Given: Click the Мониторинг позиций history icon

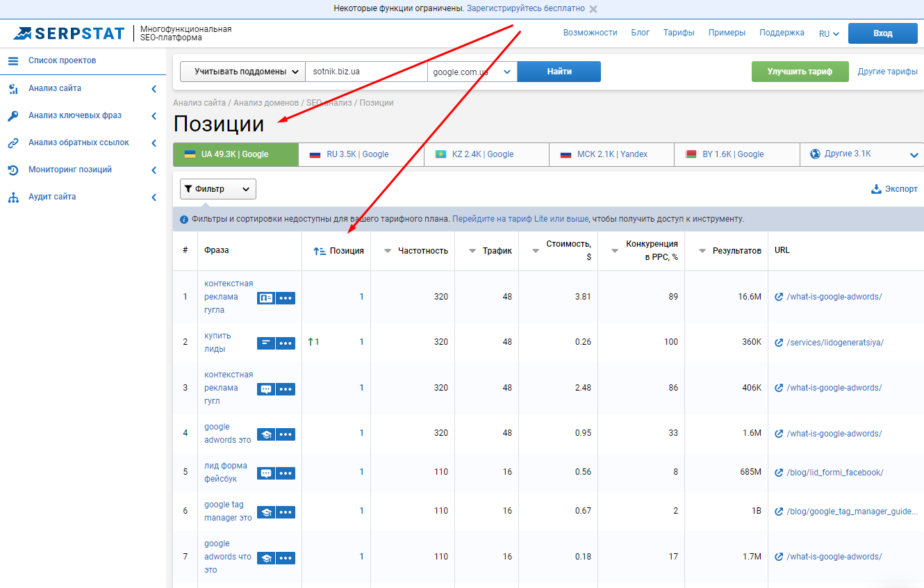Looking at the screenshot, I should pyautogui.click(x=13, y=170).
